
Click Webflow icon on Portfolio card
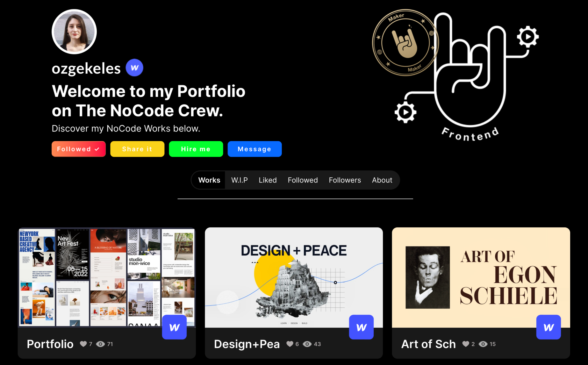pyautogui.click(x=174, y=327)
